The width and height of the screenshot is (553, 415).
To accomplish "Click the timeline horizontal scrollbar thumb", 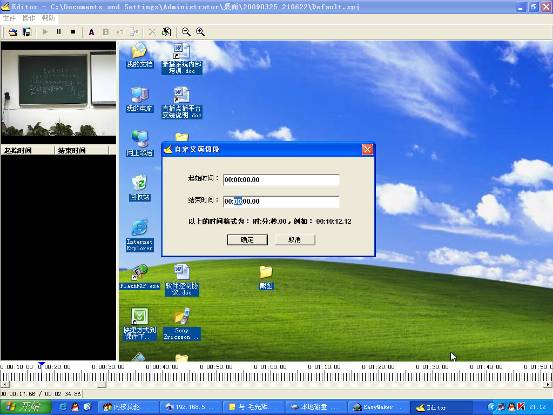I will pyautogui.click(x=102, y=384).
